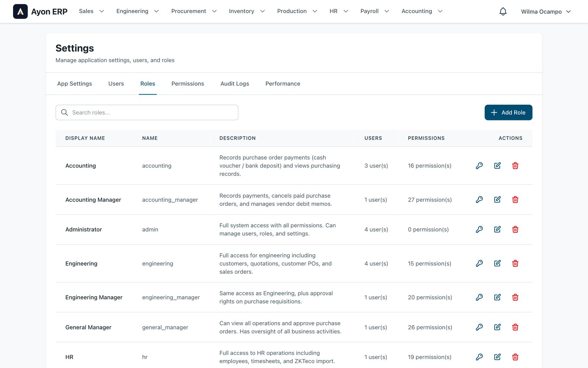This screenshot has height=368, width=588.
Task: Delete the General Manager role
Action: coord(515,327)
